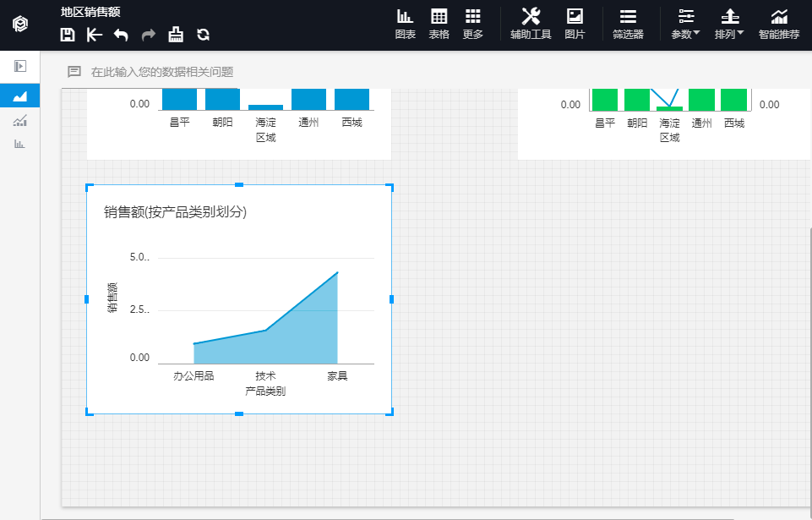Open the 图表 chart menu
Screen dimensions: 812x520
pyautogui.click(x=406, y=24)
